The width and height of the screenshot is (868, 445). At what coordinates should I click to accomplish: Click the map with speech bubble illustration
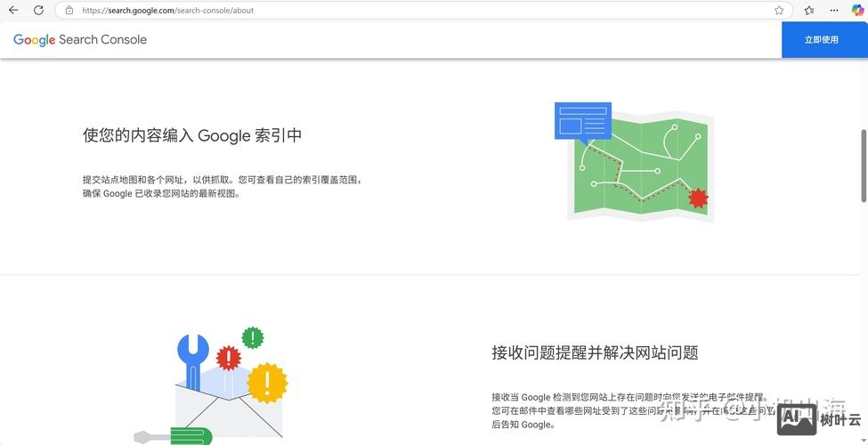click(635, 162)
